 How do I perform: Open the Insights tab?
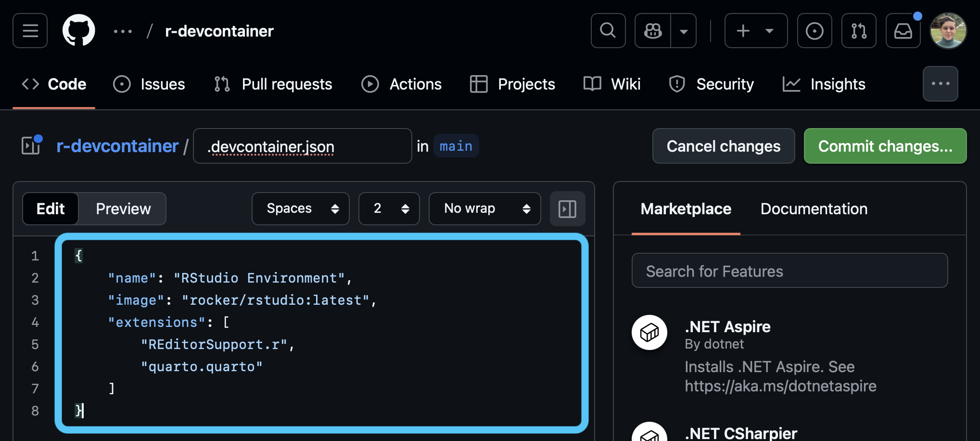pos(824,84)
